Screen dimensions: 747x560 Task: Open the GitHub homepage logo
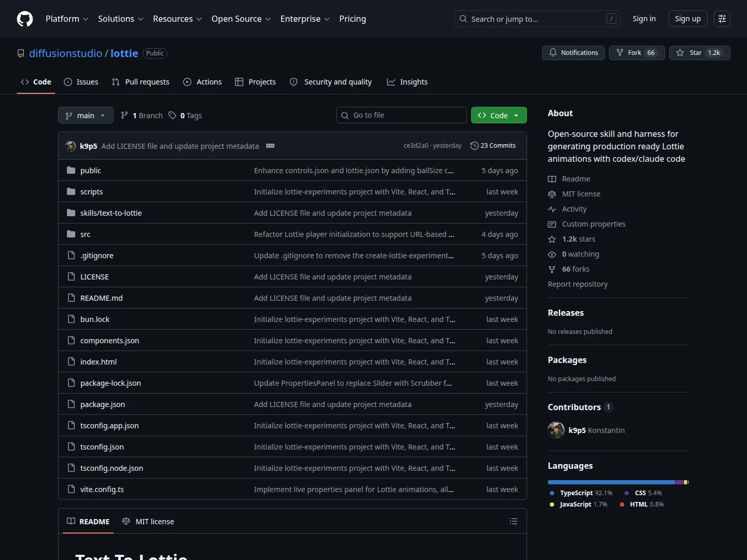click(x=25, y=19)
